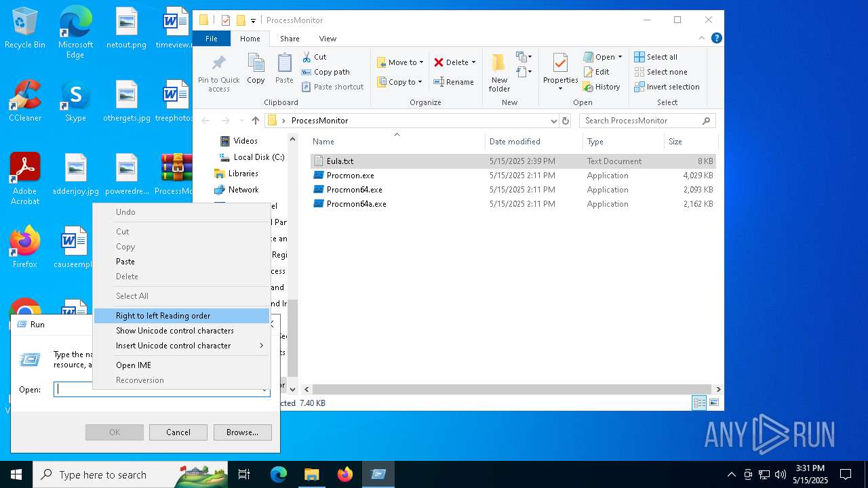Select Local Disk (C:) in navigation pane
868x488 pixels.
coord(252,157)
